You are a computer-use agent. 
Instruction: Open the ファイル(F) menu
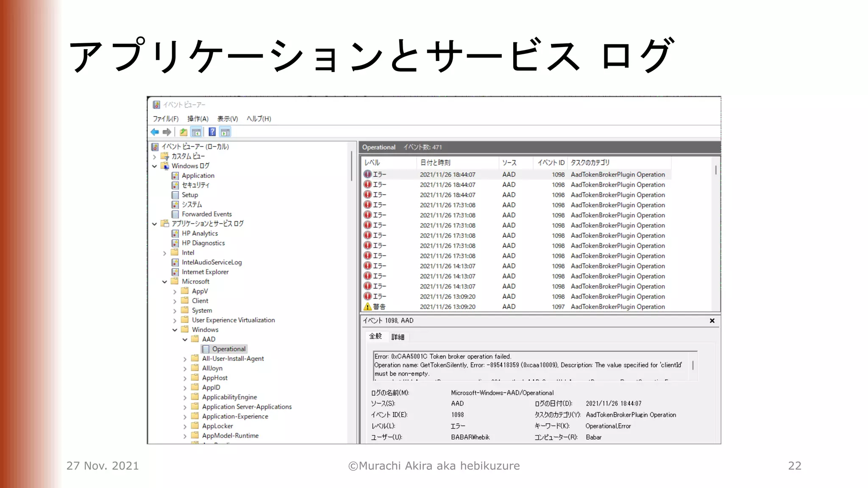[165, 119]
